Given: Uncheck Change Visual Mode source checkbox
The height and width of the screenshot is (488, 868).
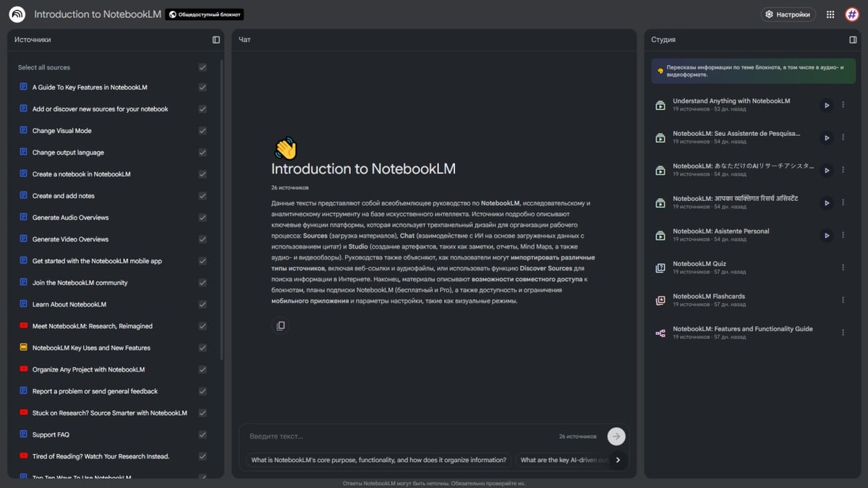Looking at the screenshot, I should click(x=203, y=131).
